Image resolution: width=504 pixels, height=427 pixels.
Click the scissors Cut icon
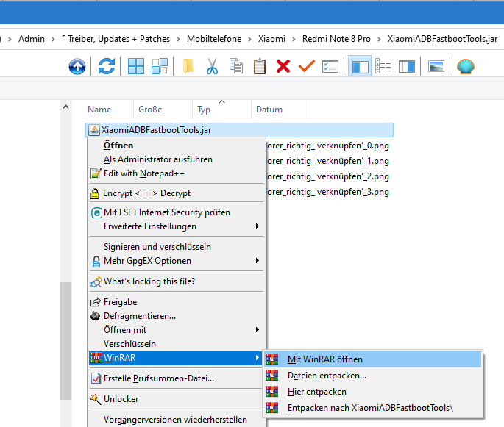(212, 66)
